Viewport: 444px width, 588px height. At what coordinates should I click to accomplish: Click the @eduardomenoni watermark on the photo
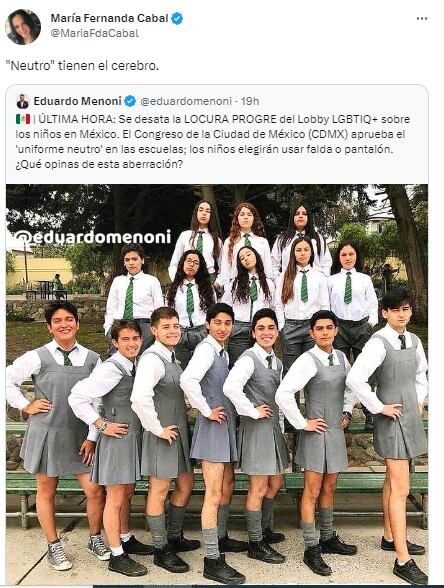[93, 237]
